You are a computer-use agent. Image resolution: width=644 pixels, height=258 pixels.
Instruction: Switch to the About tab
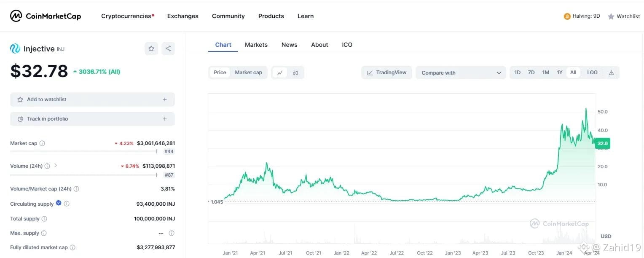319,45
